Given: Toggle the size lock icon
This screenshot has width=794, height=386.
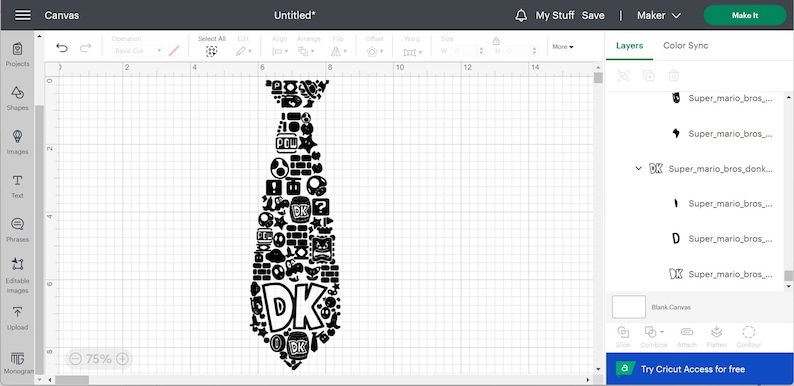Looking at the screenshot, I should pos(496,41).
